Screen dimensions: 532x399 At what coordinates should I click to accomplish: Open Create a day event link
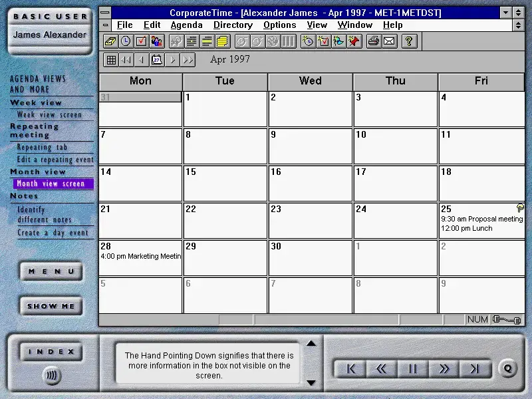pos(53,233)
